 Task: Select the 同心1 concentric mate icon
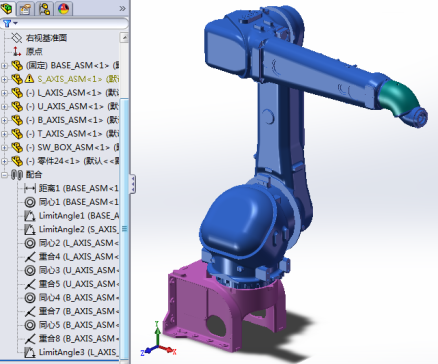point(30,202)
